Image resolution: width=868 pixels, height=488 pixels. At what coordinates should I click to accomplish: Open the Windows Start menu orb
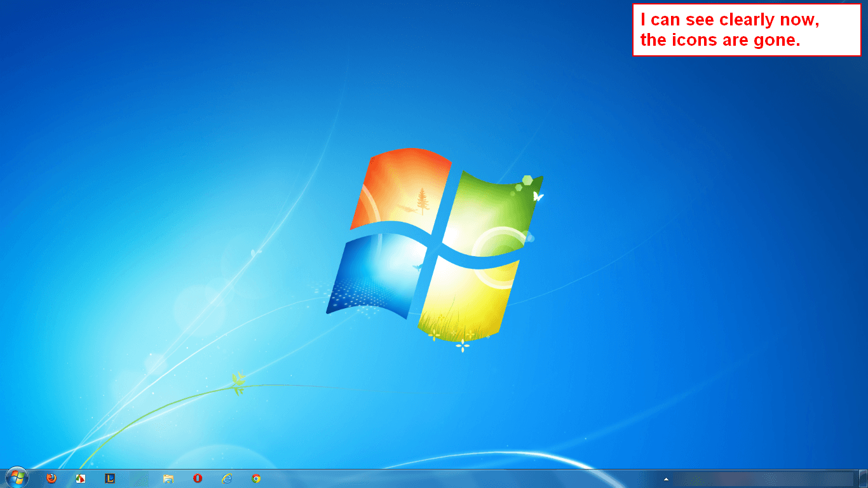(x=17, y=477)
